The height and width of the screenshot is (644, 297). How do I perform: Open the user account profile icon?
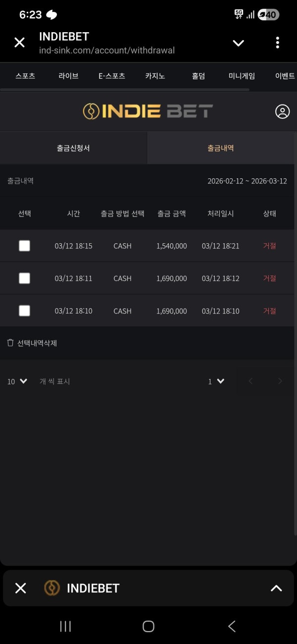[282, 111]
